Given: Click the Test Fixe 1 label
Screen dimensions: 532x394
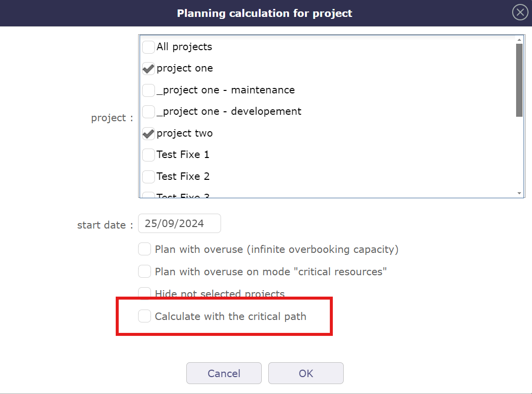Looking at the screenshot, I should tap(183, 155).
